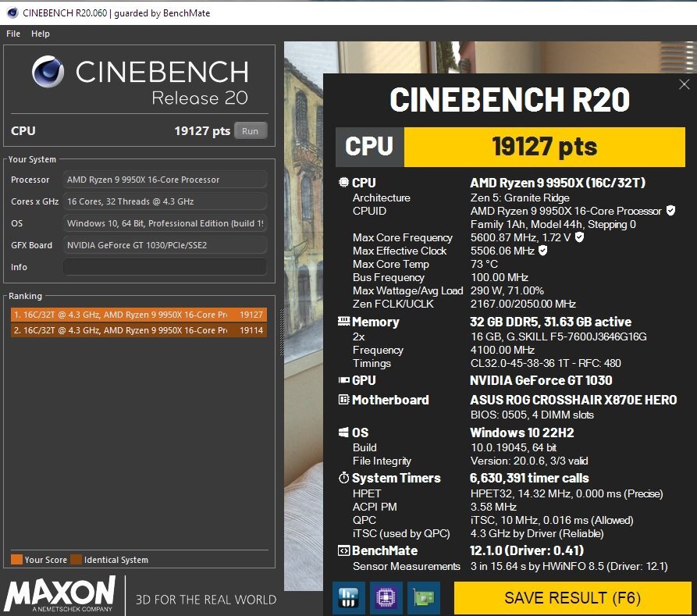Click the GPU card icon beside GPU heading
This screenshot has width=697, height=616.
point(344,380)
